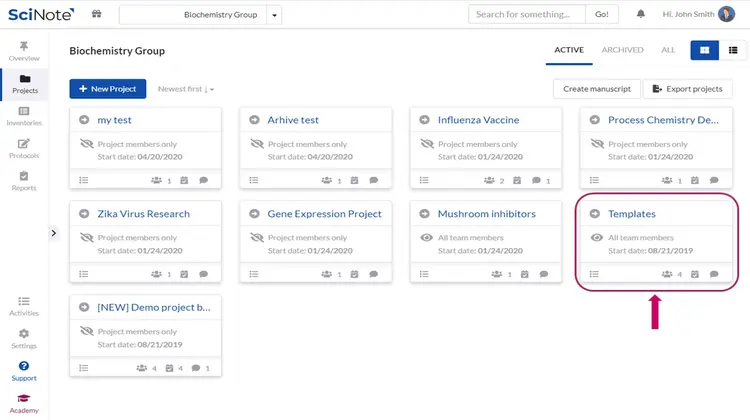750x420 pixels.
Task: Click the SciNote logo
Action: tap(41, 14)
